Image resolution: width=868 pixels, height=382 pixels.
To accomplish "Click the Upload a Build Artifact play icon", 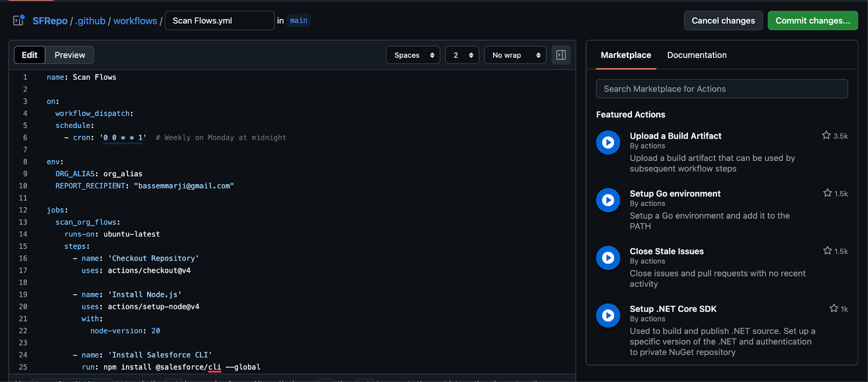I will click(608, 143).
